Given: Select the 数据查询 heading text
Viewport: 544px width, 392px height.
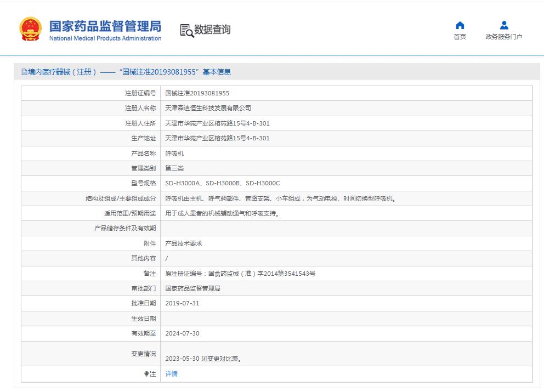Looking at the screenshot, I should [212, 30].
